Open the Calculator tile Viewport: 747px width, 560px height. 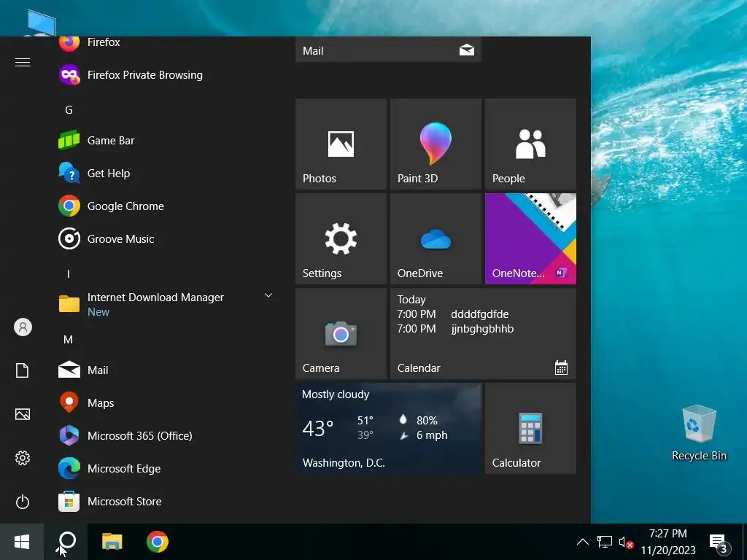pos(530,429)
